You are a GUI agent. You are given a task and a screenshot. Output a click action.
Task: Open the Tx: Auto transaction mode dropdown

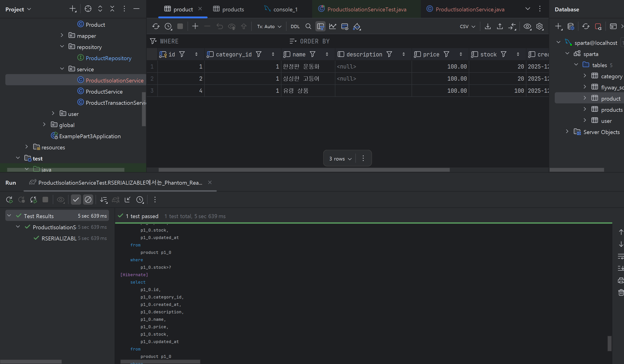point(269,26)
